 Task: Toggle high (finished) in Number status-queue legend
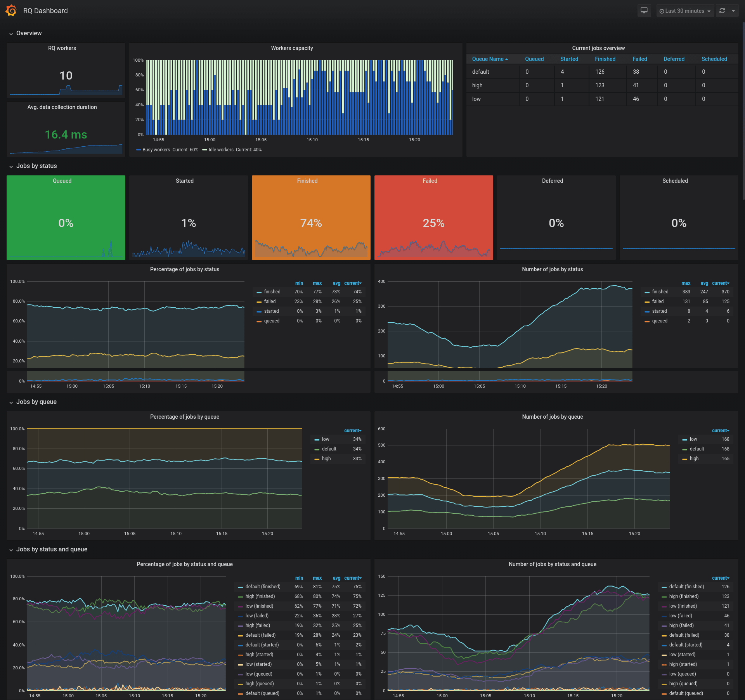click(x=684, y=596)
